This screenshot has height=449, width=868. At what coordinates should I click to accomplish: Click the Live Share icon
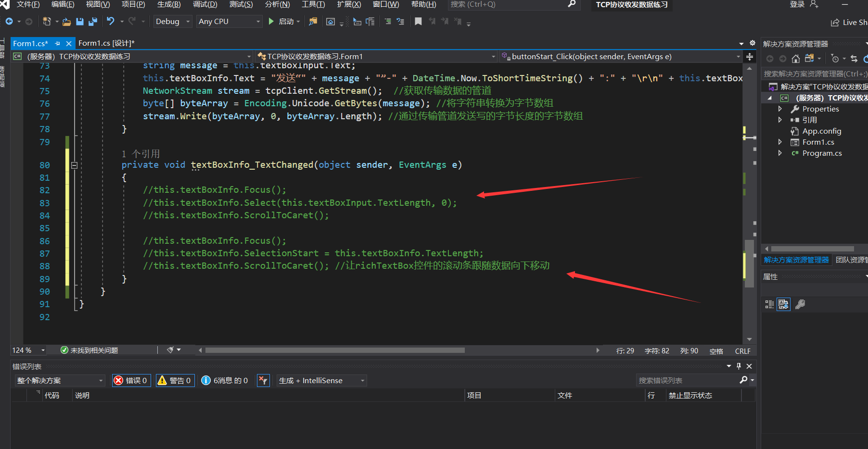(835, 23)
